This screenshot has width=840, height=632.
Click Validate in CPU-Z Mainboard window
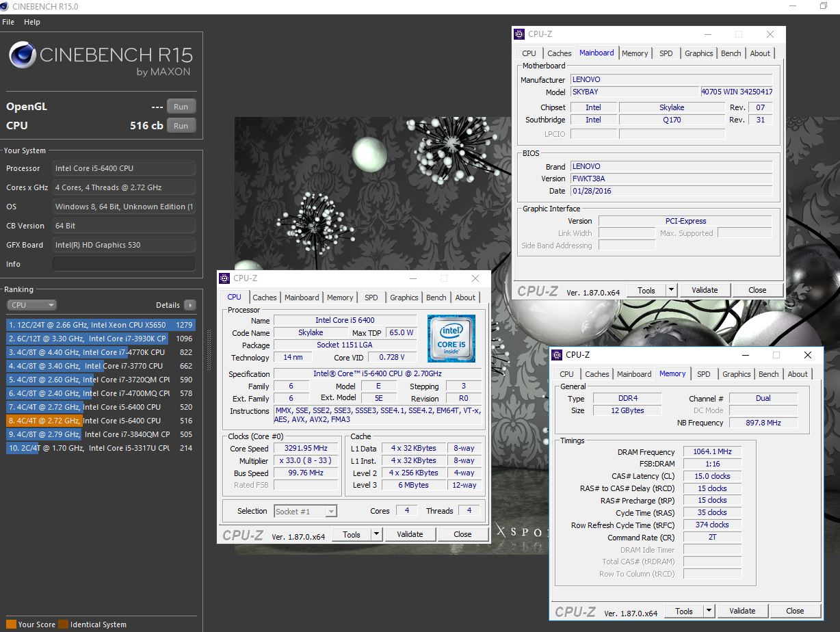coord(705,291)
